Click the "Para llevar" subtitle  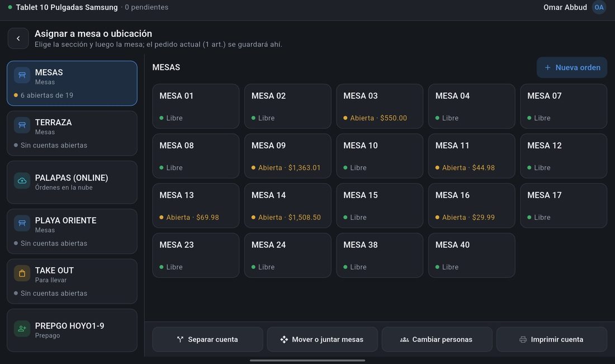click(50, 280)
